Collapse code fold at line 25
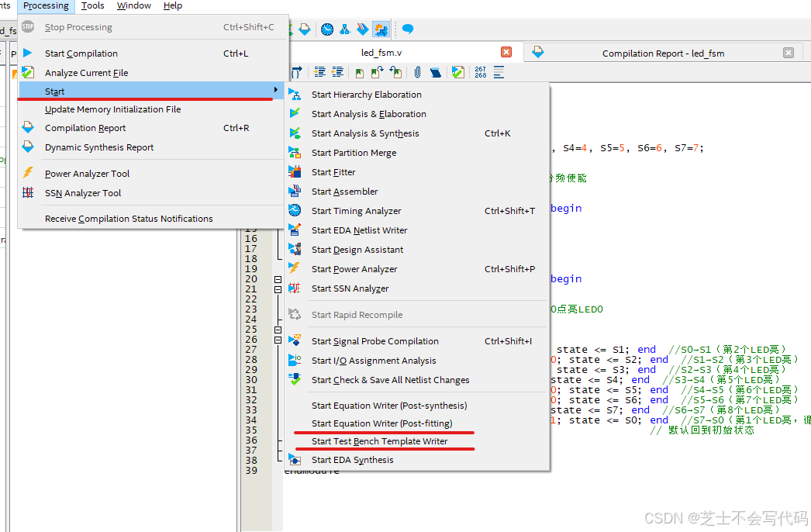Viewport: 811px width, 532px height. click(278, 330)
